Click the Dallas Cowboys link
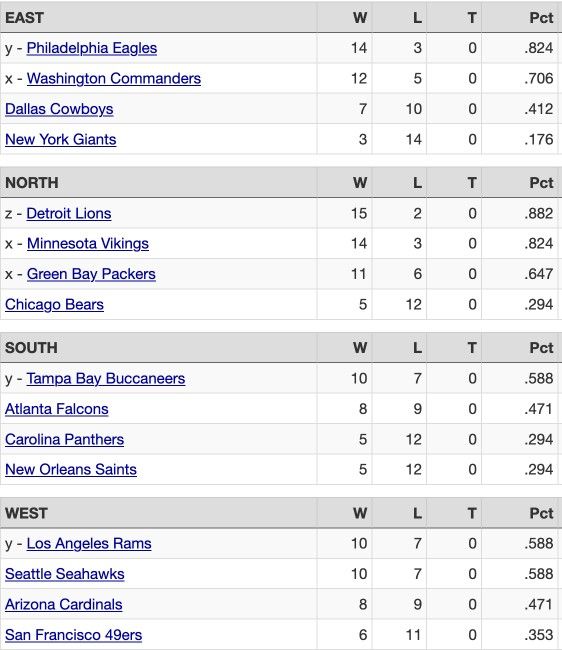The width and height of the screenshot is (562, 650). coord(59,109)
